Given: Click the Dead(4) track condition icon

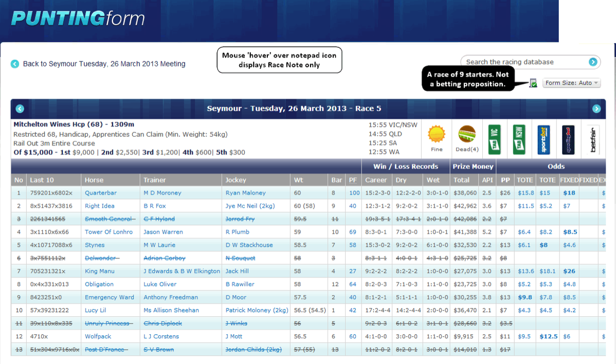Looking at the screenshot, I should [x=466, y=135].
